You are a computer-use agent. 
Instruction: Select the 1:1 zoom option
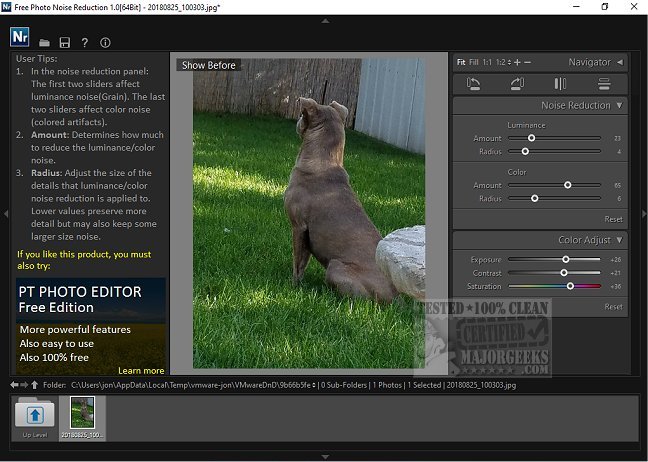pos(487,62)
